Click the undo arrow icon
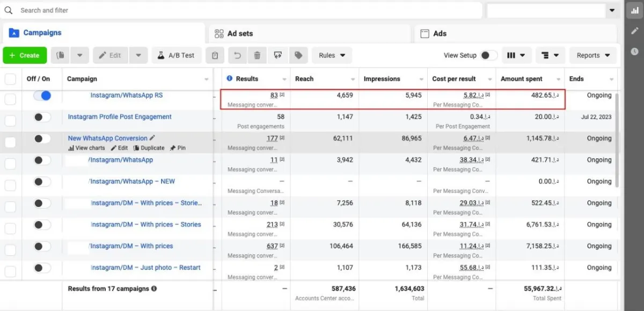Screen dimensions: 644x311 pos(237,55)
